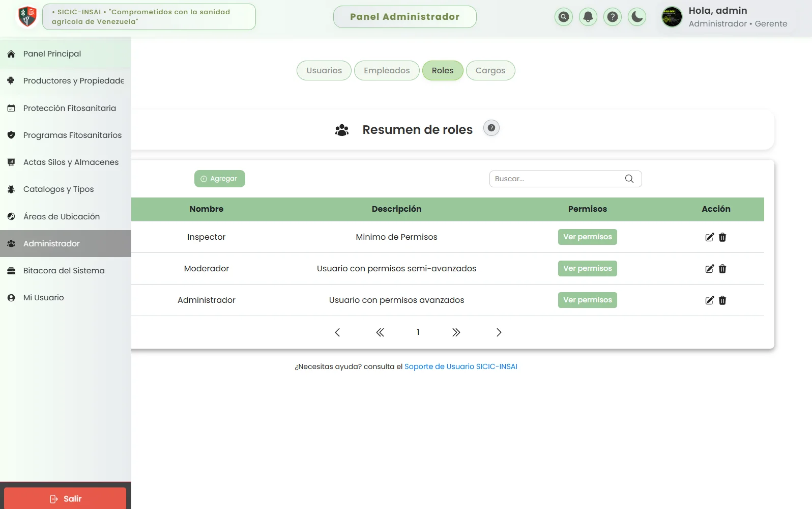Delete the Moderador role
812x509 pixels.
[722, 269]
